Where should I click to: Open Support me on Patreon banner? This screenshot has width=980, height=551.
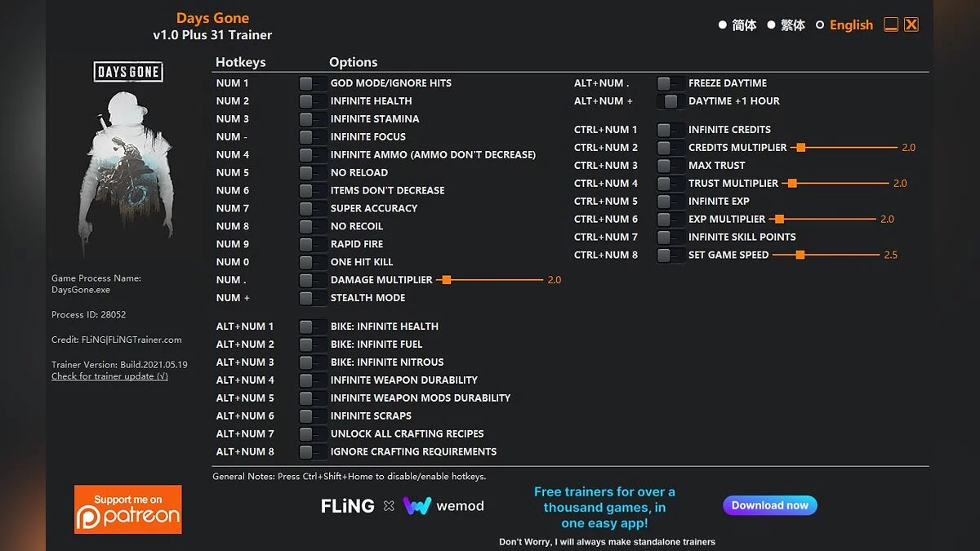(x=127, y=509)
